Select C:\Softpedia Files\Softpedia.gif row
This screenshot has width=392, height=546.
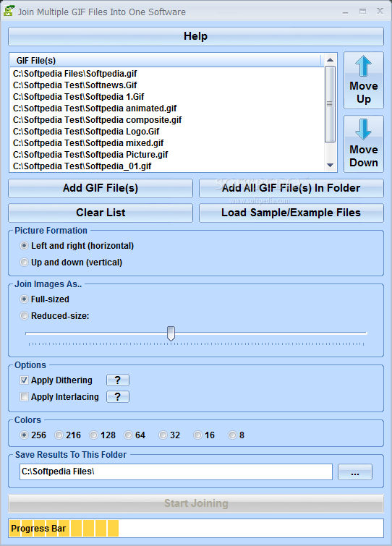(x=167, y=74)
